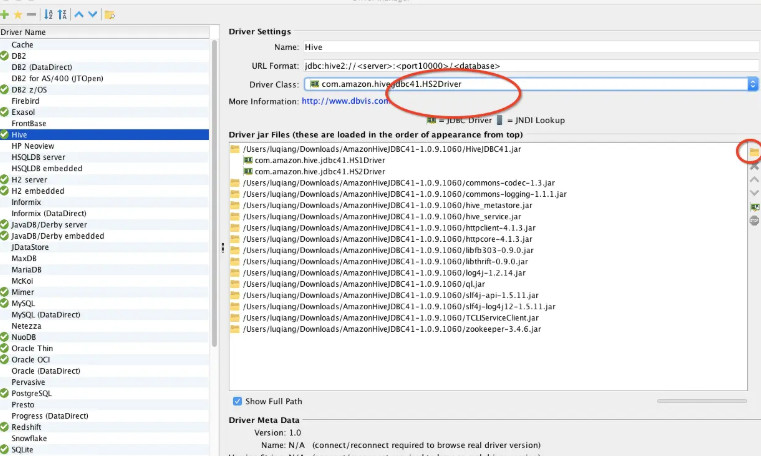Image resolution: width=761 pixels, height=456 pixels.
Task: Select the MariaDB driver row
Action: 105,270
